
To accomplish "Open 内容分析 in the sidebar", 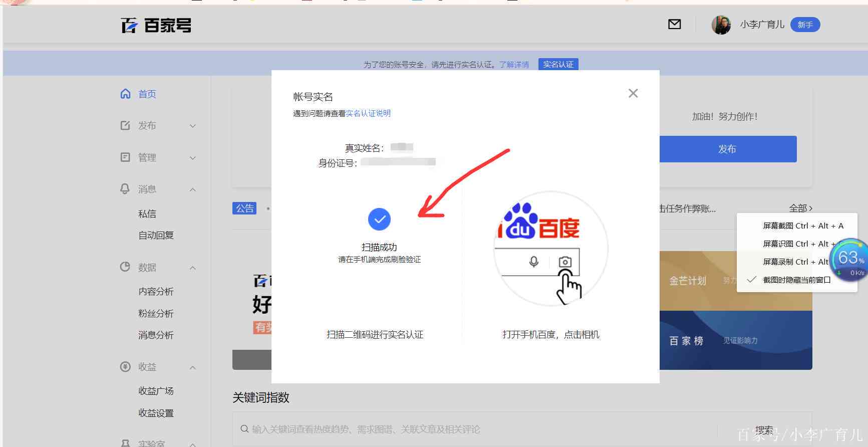I will tap(156, 291).
